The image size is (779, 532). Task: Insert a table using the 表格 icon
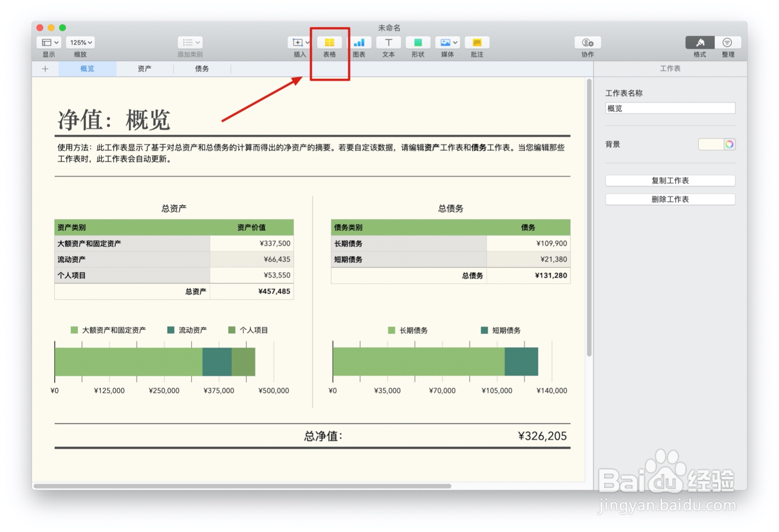click(x=330, y=43)
